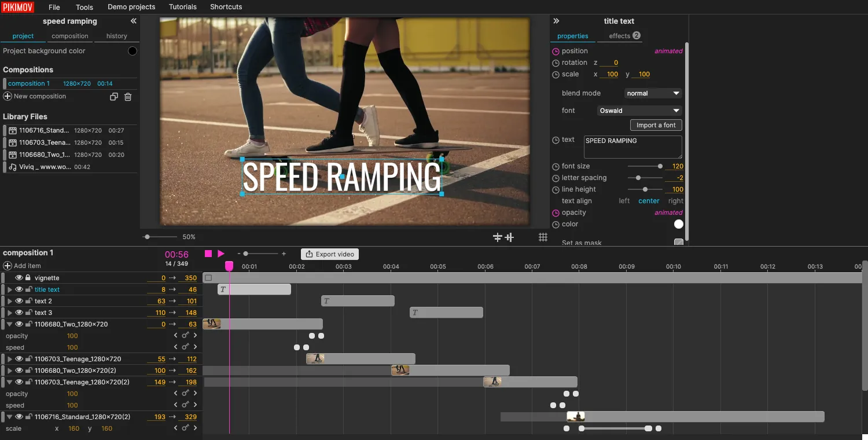Screen dimensions: 868x440
Task: Click the keyframe key icon on the speed property
Action: 185,347
